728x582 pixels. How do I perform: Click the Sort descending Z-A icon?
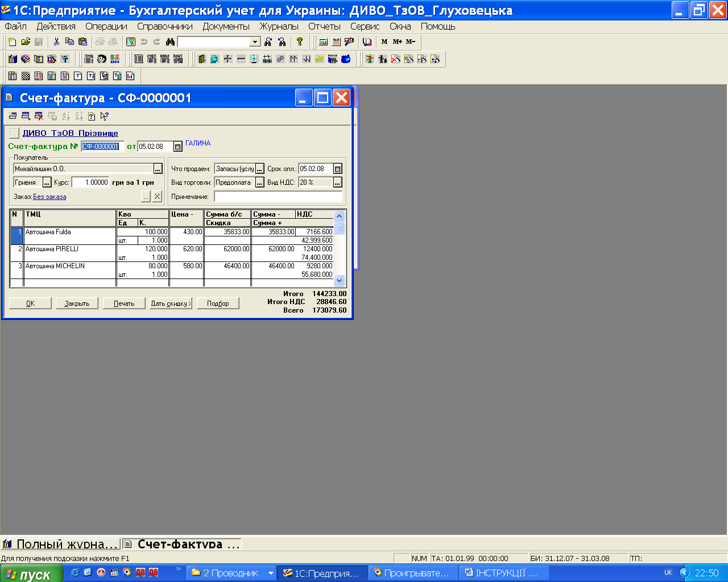tap(79, 116)
